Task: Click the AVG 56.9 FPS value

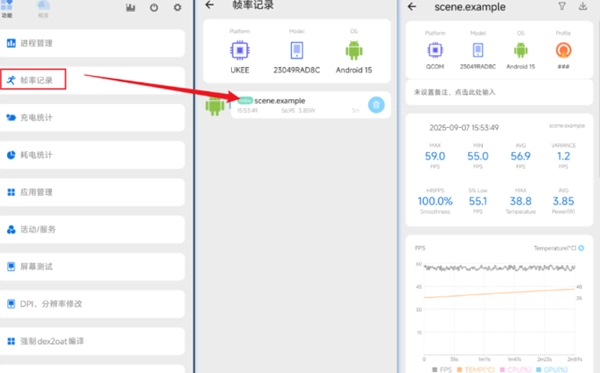Action: click(x=521, y=156)
